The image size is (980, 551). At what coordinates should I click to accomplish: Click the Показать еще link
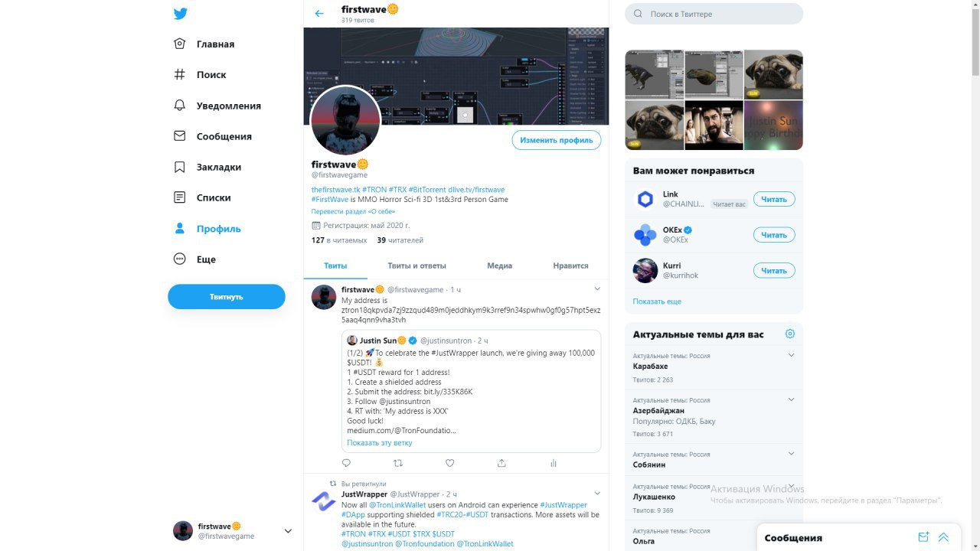(x=657, y=302)
